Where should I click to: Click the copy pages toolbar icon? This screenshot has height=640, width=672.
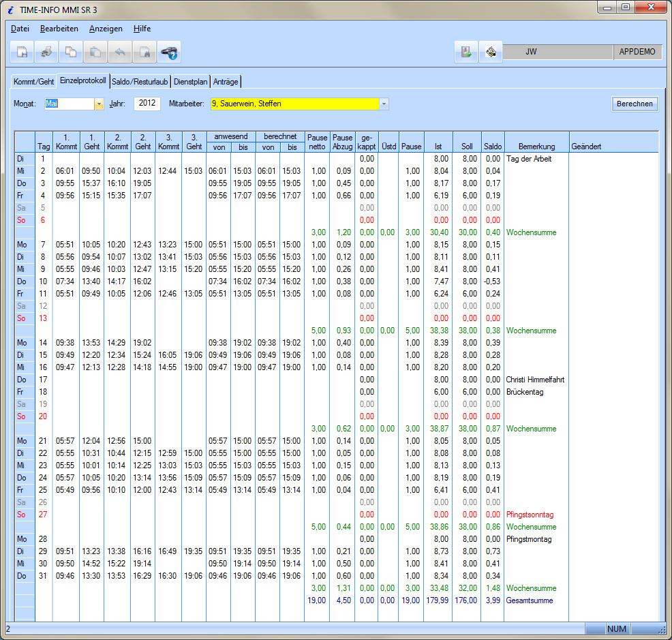pos(71,52)
